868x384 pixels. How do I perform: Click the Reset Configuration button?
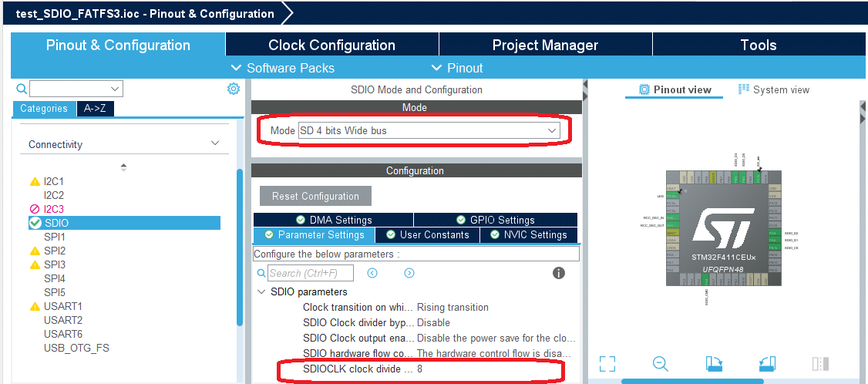[315, 196]
